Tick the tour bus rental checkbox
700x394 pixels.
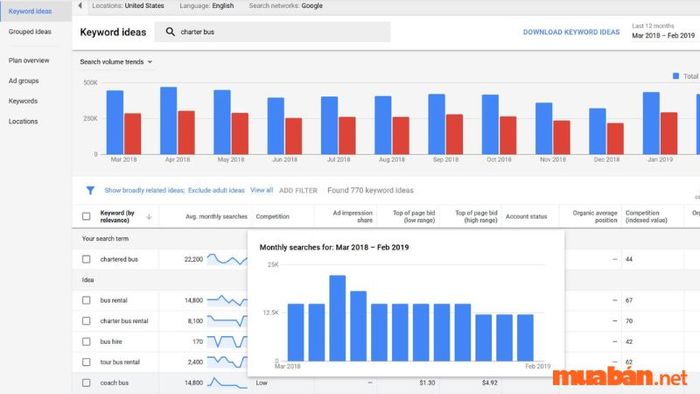[86, 362]
